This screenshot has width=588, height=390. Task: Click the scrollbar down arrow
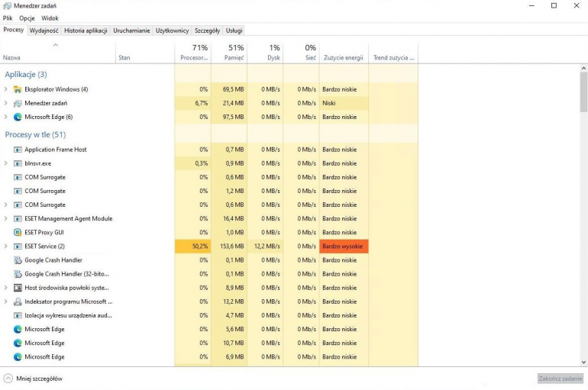click(x=583, y=363)
